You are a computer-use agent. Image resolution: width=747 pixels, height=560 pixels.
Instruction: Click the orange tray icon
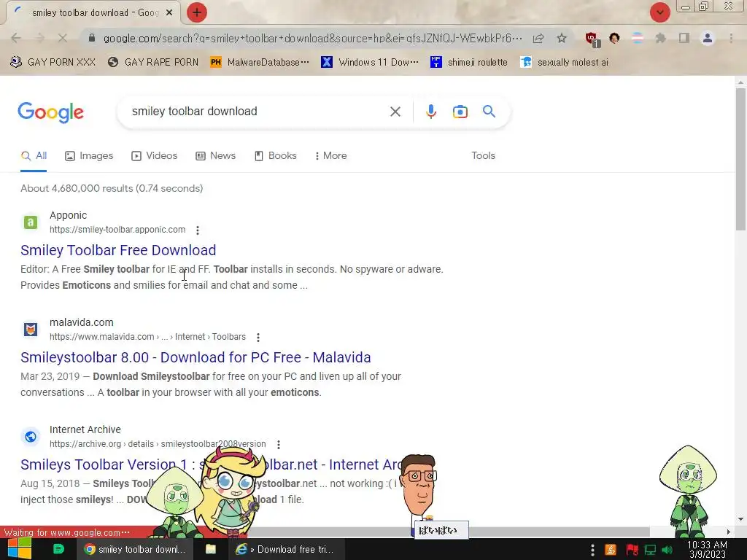(x=611, y=550)
